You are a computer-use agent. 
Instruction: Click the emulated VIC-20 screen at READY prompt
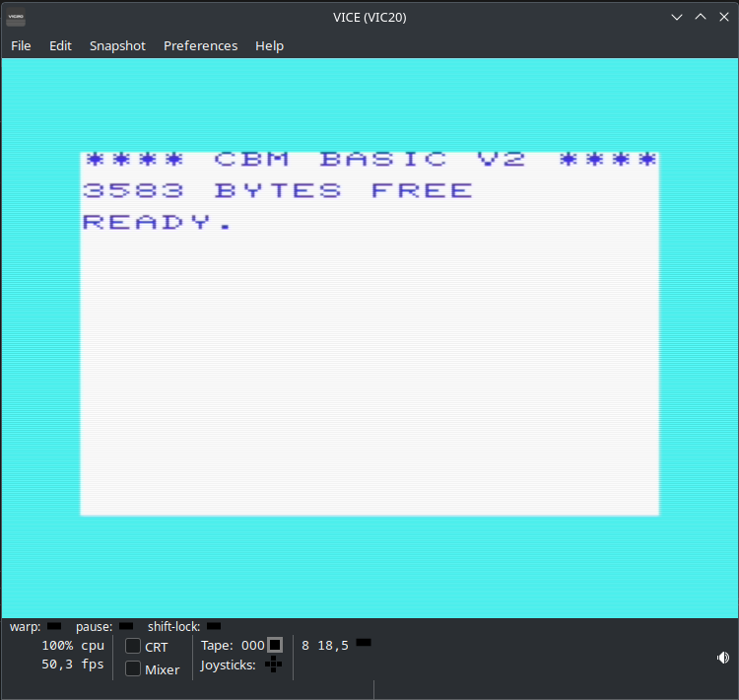[158, 222]
